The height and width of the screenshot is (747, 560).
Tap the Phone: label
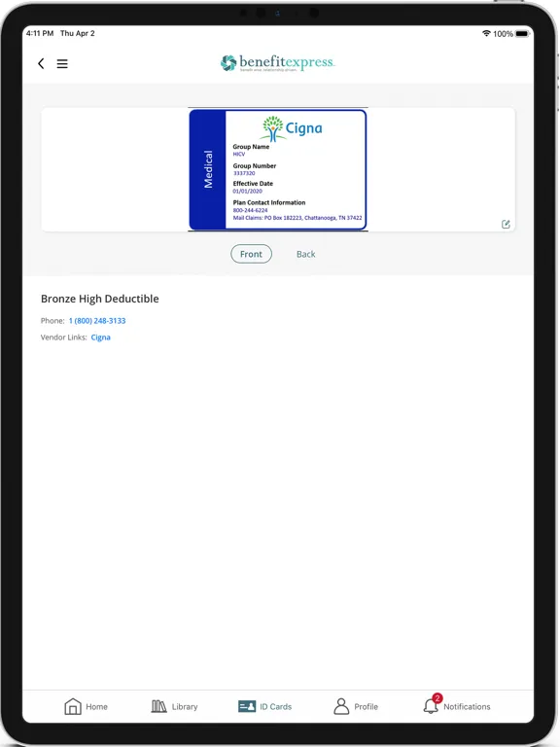pos(52,321)
